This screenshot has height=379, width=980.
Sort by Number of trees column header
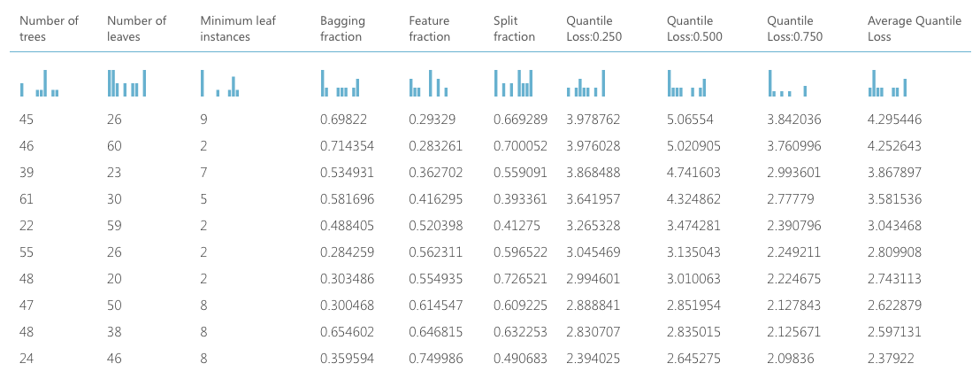click(49, 28)
